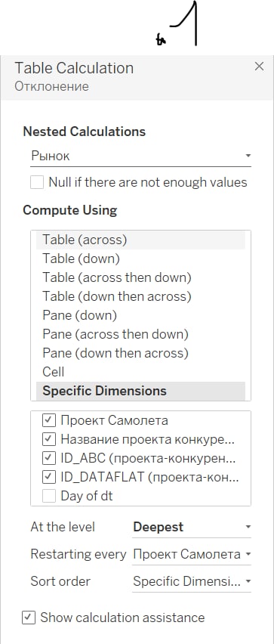This screenshot has height=644, width=274.
Task: Select Specific Dimensions option
Action: (x=140, y=391)
